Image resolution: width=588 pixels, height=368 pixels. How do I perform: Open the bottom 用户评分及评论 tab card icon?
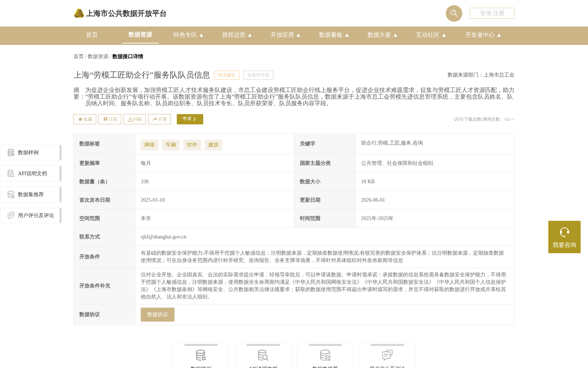(x=387, y=355)
